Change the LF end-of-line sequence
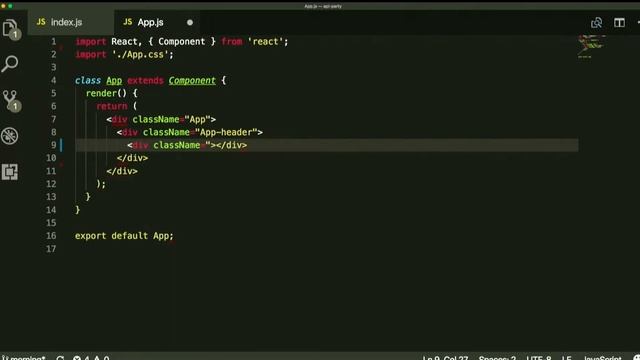 (x=567, y=358)
